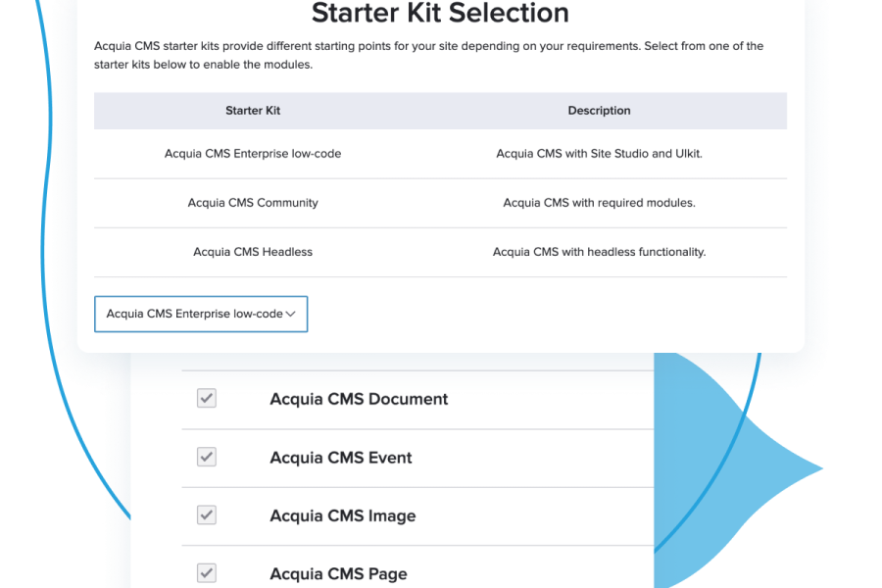Toggle the Acquia CMS Document checkbox
882x588 pixels.
click(207, 398)
